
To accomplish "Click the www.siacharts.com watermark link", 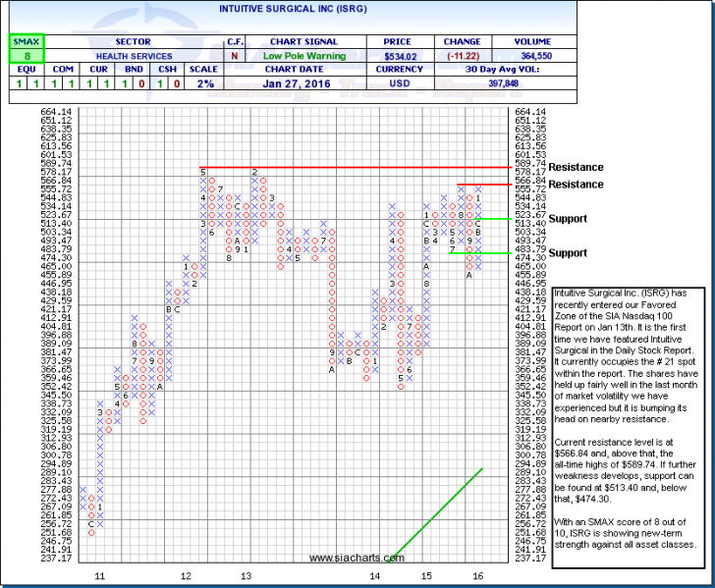I will (x=350, y=558).
